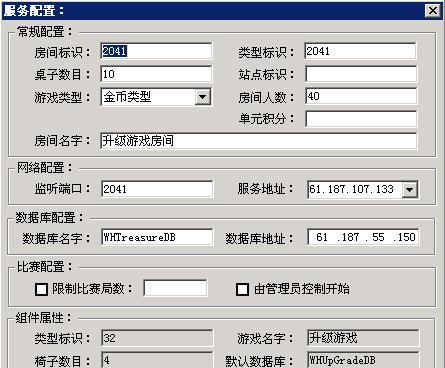The image size is (445, 368).
Task: Check the 由管理员控制开始 checkbox
Action: [242, 289]
